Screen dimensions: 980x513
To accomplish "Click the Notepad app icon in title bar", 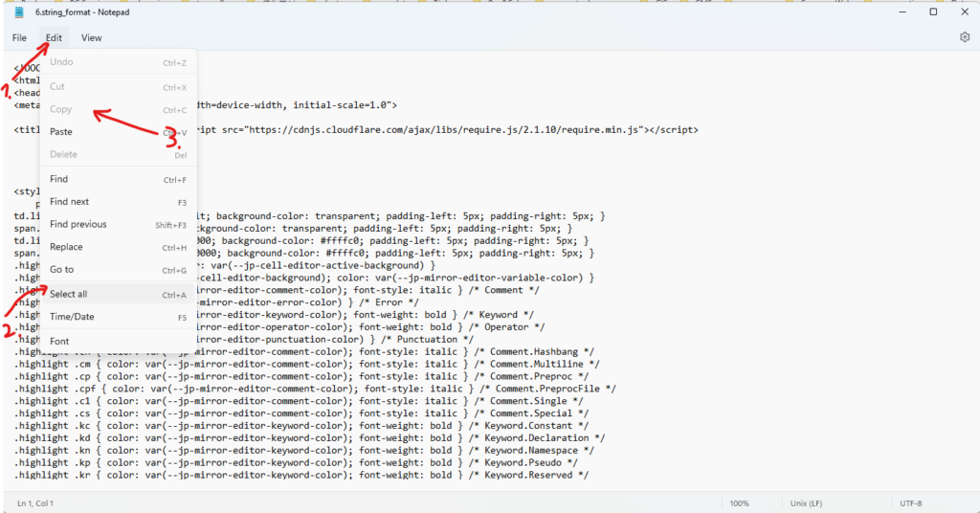I will click(19, 11).
